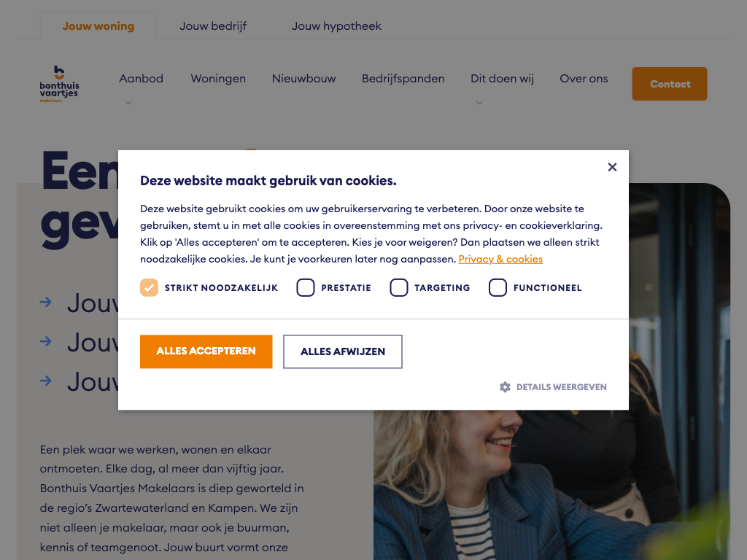This screenshot has height=560, width=747.
Task: Click the first blue arrow bullet icon
Action: [x=46, y=302]
